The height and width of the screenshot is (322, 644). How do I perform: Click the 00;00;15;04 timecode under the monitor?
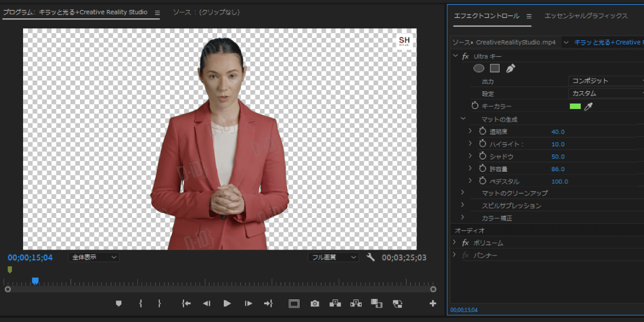click(30, 258)
